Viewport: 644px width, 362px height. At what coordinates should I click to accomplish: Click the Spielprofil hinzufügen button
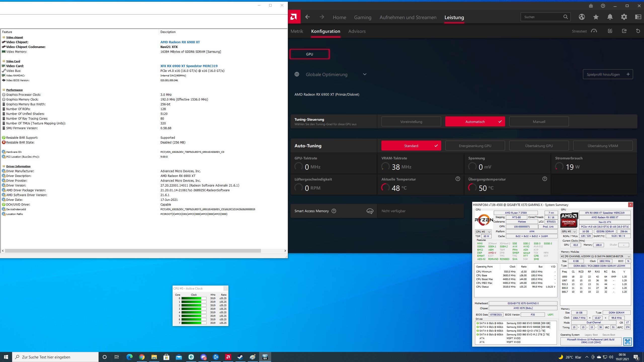tap(608, 74)
